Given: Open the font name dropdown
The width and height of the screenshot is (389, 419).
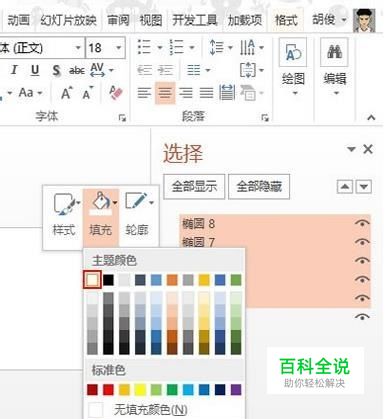Looking at the screenshot, I should 78,48.
